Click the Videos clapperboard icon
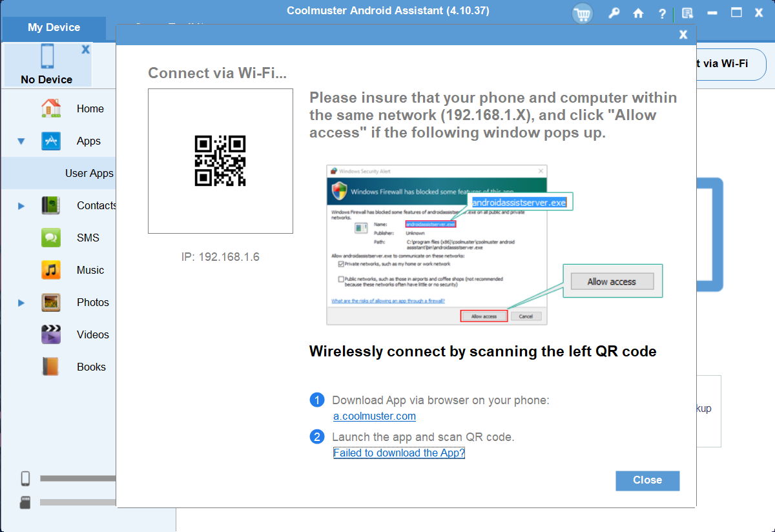The height and width of the screenshot is (532, 775). (51, 334)
